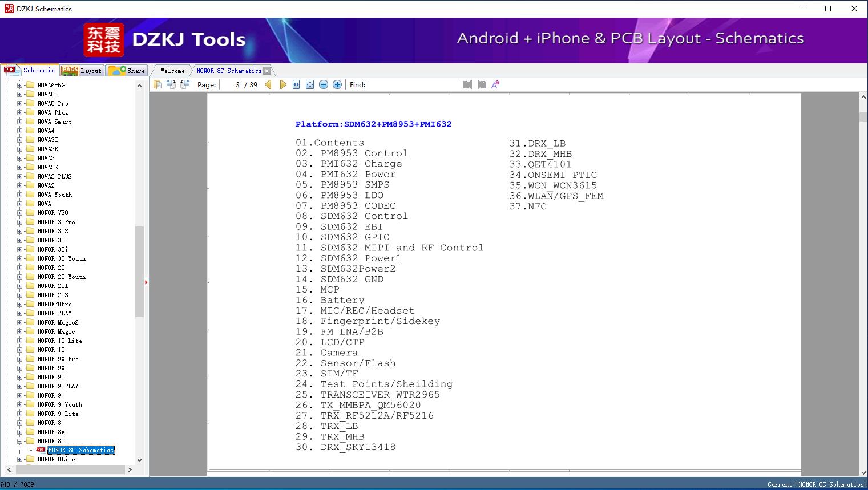Expand the NOVA4 folder
868x490 pixels.
(20, 131)
